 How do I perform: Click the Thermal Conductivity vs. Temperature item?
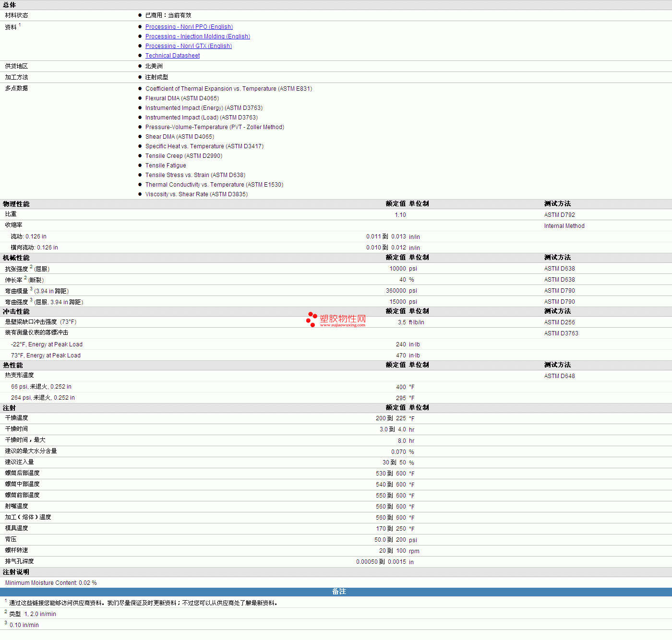(x=214, y=185)
